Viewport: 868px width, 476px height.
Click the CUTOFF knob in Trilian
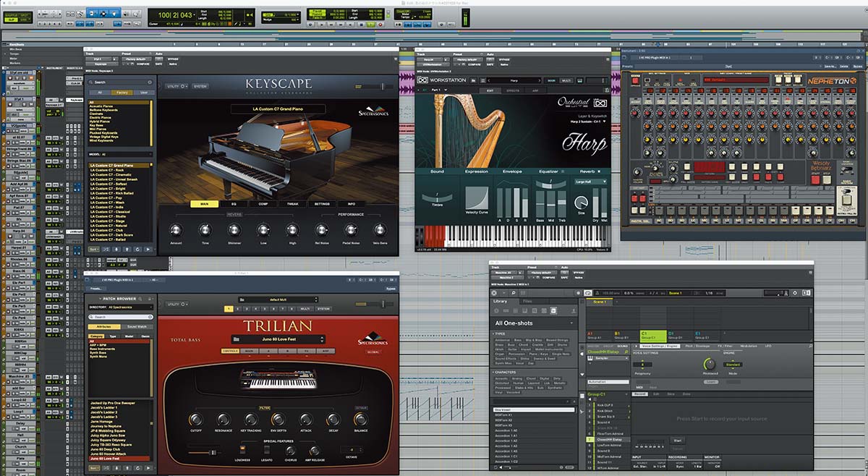pyautogui.click(x=196, y=419)
